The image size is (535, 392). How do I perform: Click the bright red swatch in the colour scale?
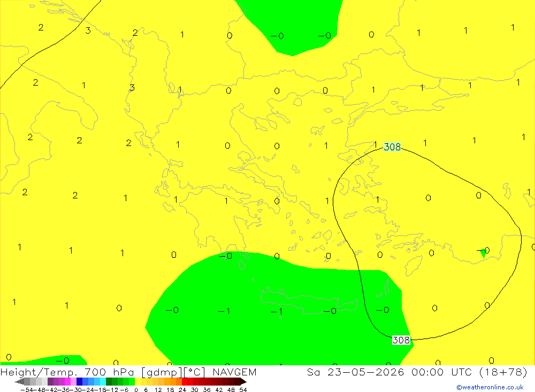[185, 381]
